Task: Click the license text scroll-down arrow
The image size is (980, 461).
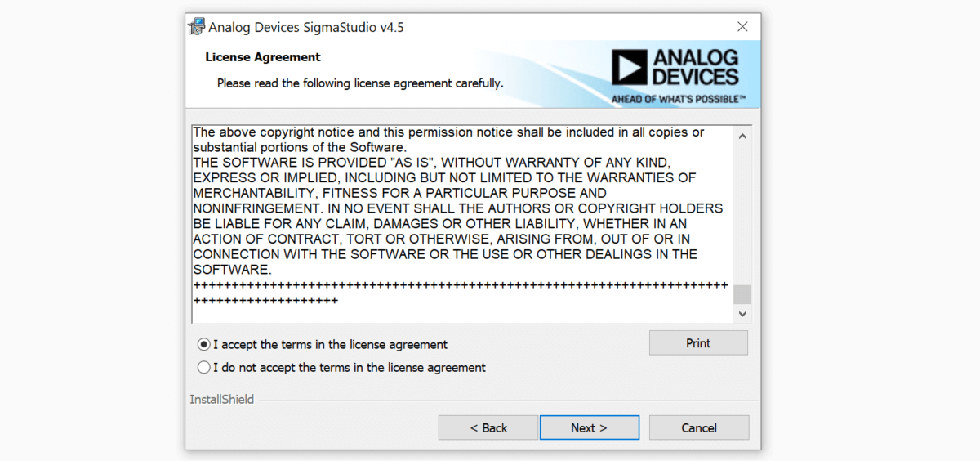Action: [x=742, y=313]
